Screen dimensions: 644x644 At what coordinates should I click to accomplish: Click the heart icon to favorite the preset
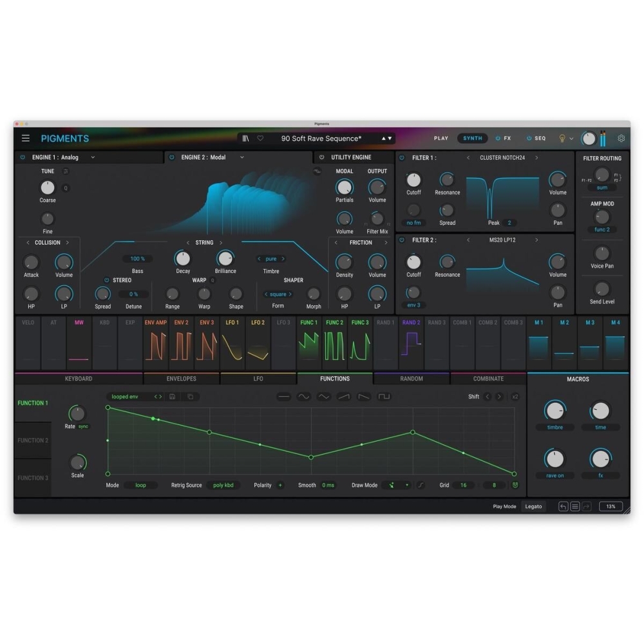(x=260, y=138)
